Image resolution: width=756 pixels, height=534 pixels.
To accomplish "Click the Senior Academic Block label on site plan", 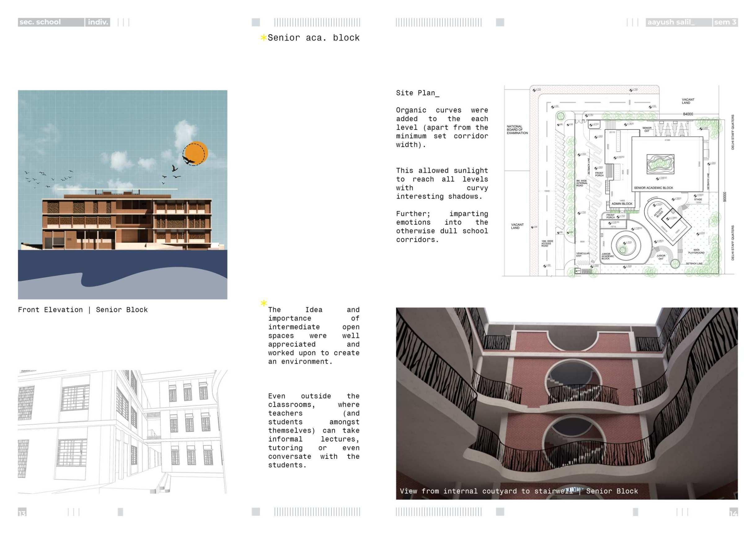I will (653, 188).
